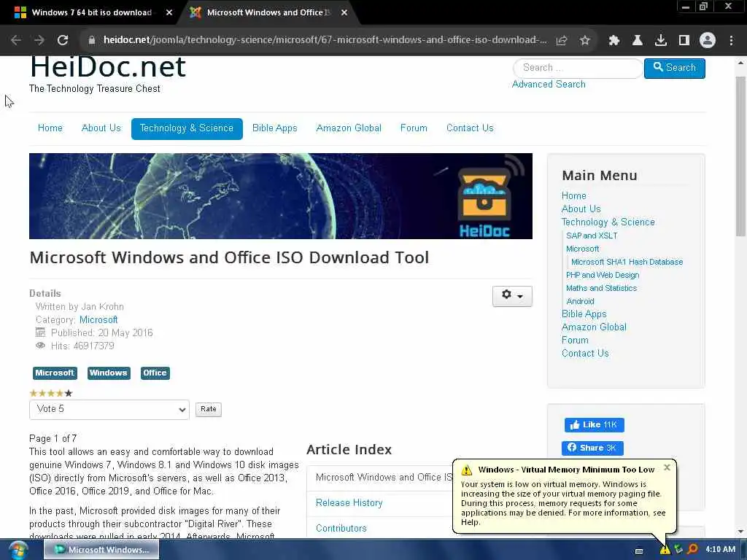Open Technology & Science in Main Menu
747x560 pixels.
608,222
